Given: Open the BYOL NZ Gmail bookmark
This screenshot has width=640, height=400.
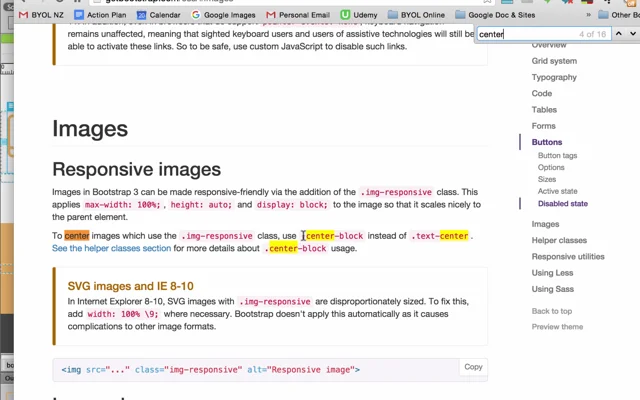Looking at the screenshot, I should click(41, 15).
